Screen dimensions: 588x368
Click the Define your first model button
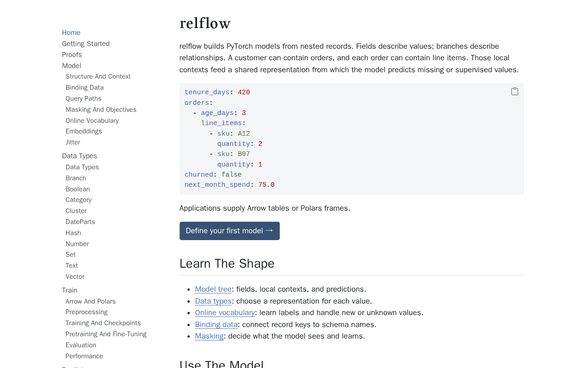pos(229,231)
